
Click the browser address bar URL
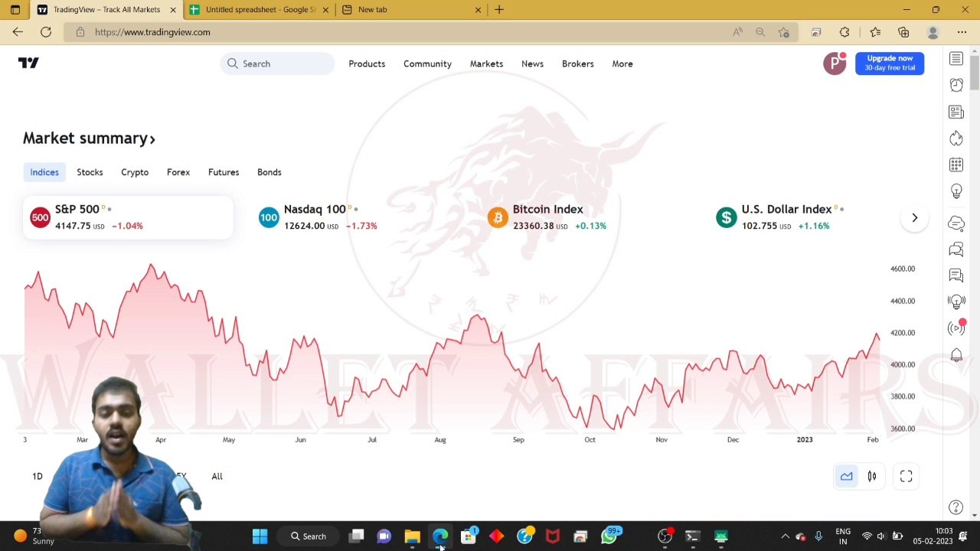pos(152,32)
